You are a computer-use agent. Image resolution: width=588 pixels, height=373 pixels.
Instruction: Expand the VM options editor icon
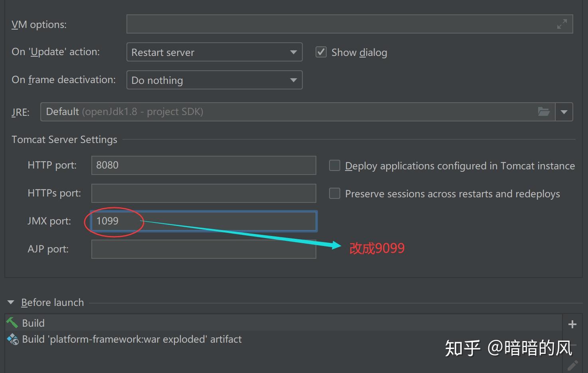[562, 24]
